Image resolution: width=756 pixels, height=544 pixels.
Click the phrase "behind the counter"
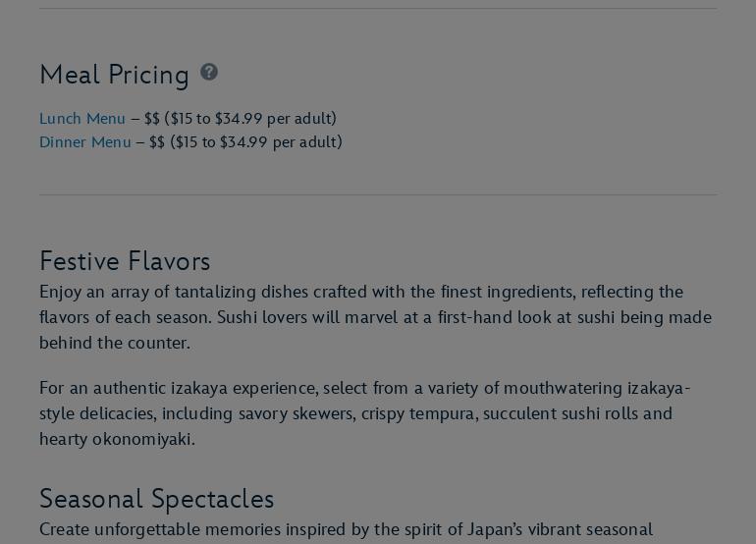(x=113, y=343)
